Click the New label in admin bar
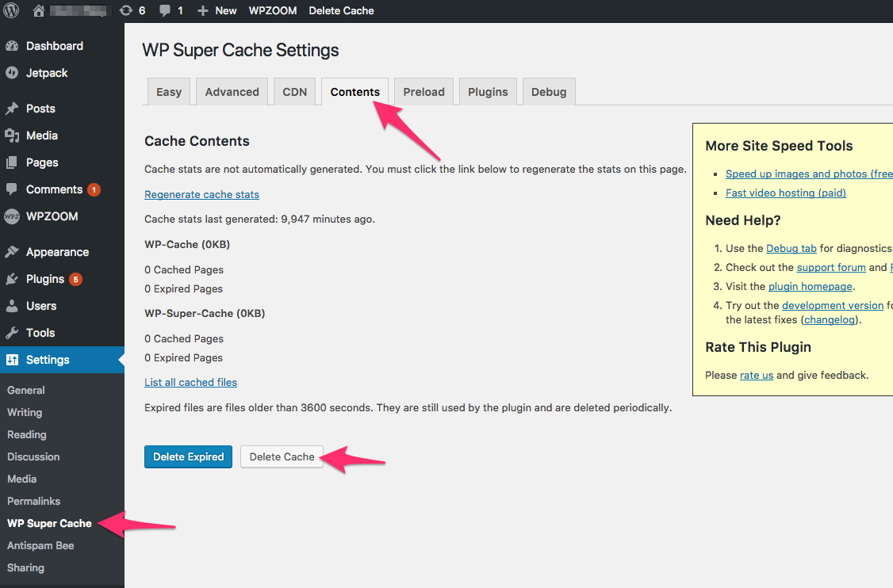The height and width of the screenshot is (588, 893). [x=226, y=11]
